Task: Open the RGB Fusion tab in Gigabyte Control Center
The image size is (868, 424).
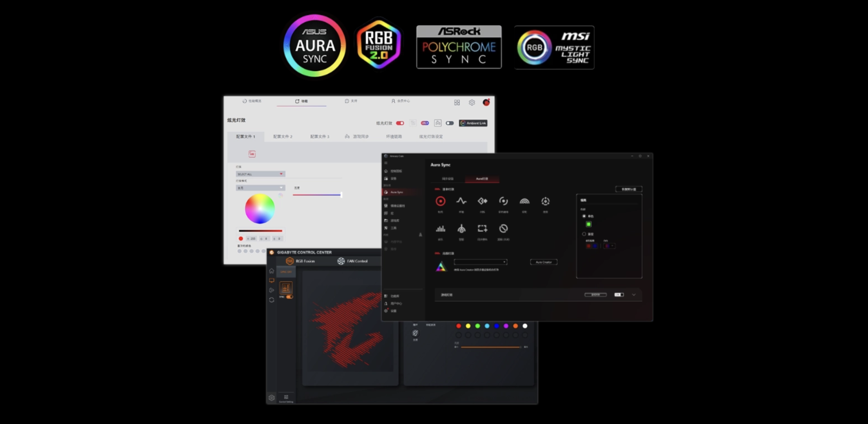Action: (300, 261)
